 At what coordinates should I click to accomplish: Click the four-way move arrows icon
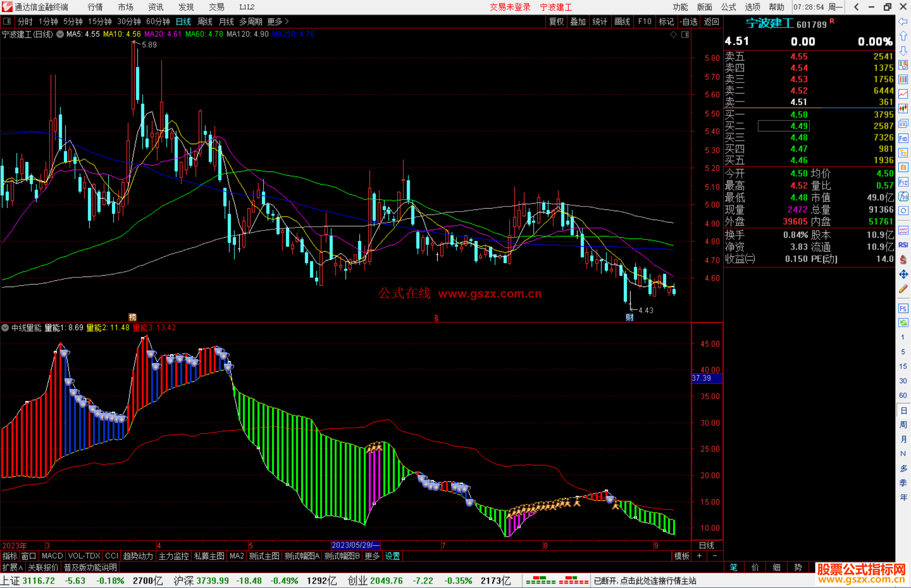[x=903, y=274]
